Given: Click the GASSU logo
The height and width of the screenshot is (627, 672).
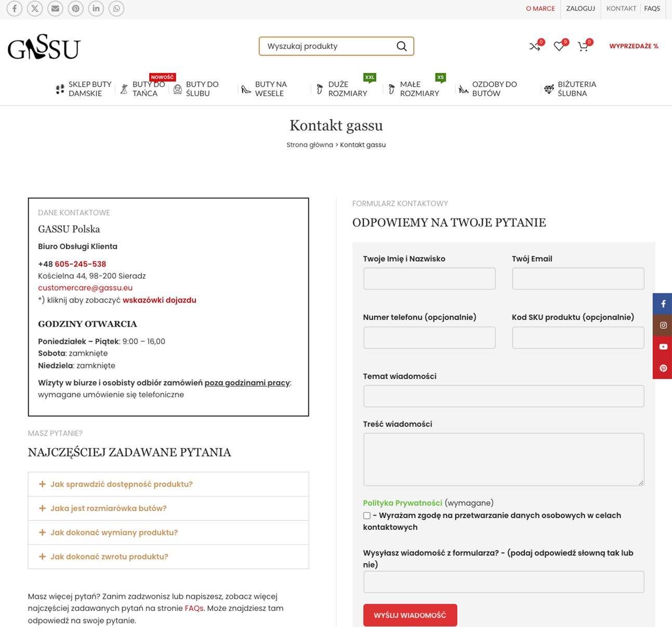Looking at the screenshot, I should [x=44, y=47].
